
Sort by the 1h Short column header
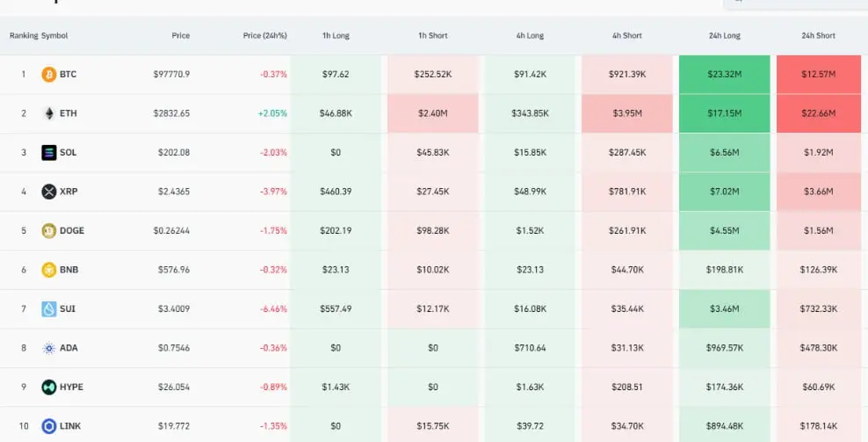pos(432,36)
